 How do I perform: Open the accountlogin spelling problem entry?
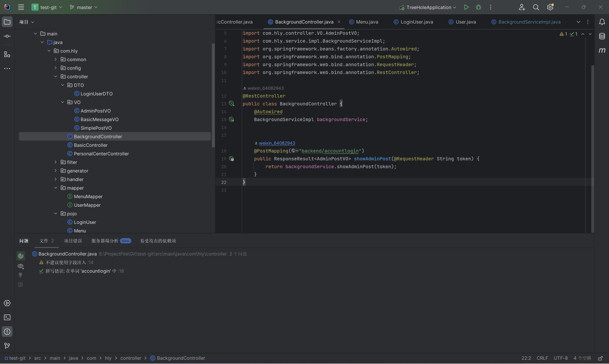[81, 271]
